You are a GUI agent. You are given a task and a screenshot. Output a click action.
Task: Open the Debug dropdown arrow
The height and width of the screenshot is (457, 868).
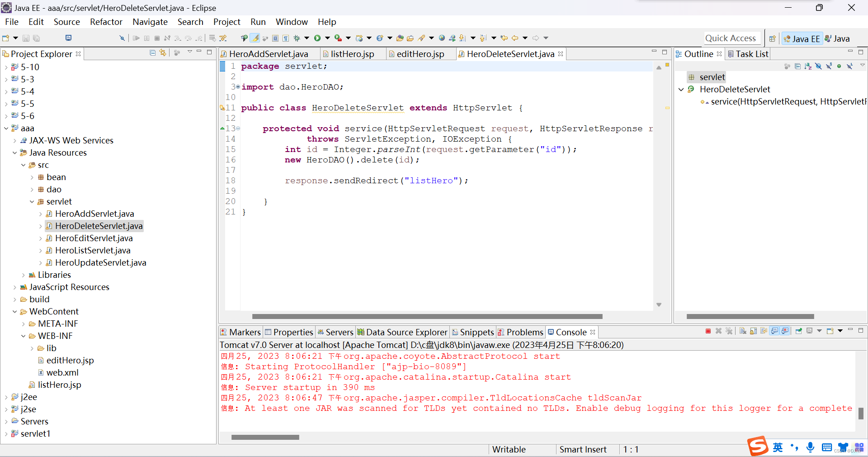pos(307,38)
